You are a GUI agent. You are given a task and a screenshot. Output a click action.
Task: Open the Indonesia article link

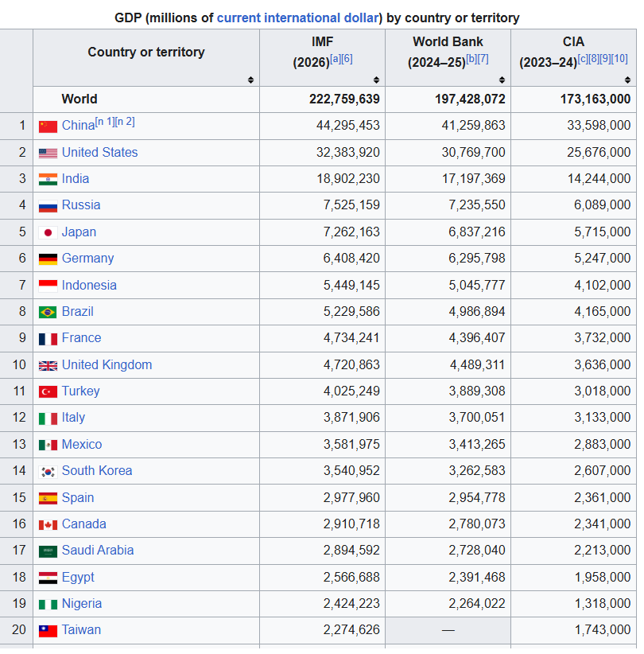[89, 286]
